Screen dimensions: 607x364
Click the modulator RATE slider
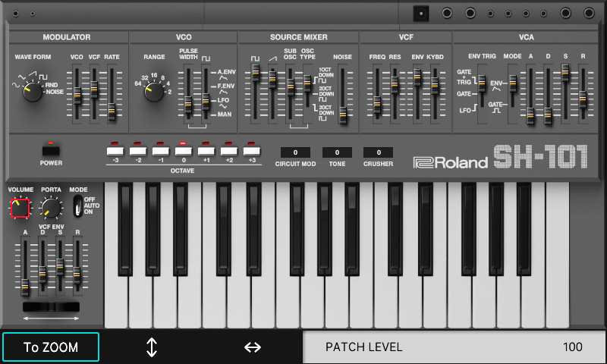[112, 111]
